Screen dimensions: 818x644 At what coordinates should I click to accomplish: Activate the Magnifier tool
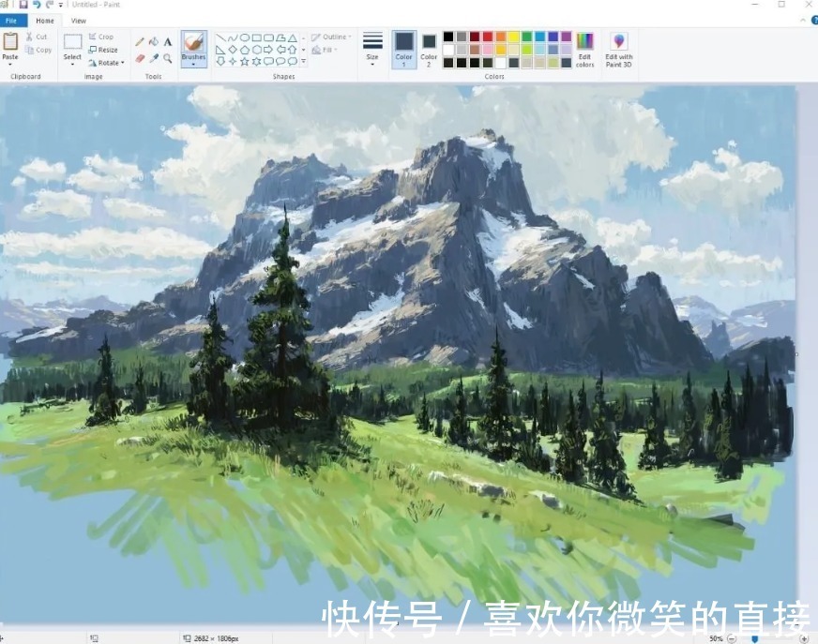click(168, 59)
